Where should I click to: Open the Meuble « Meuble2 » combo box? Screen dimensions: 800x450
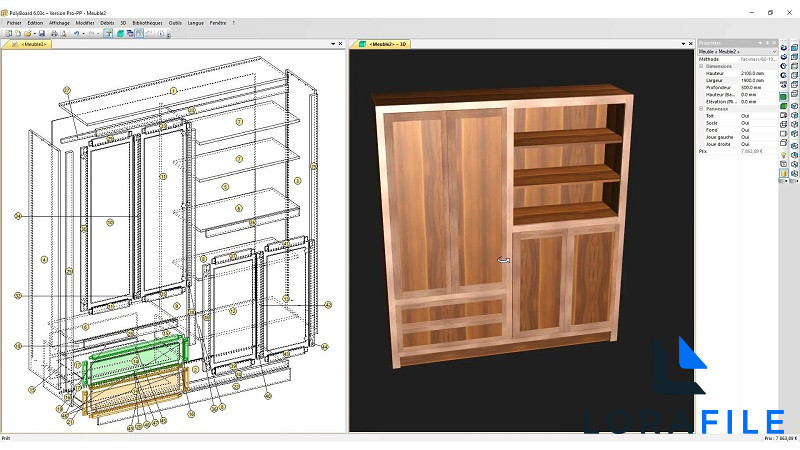(737, 52)
